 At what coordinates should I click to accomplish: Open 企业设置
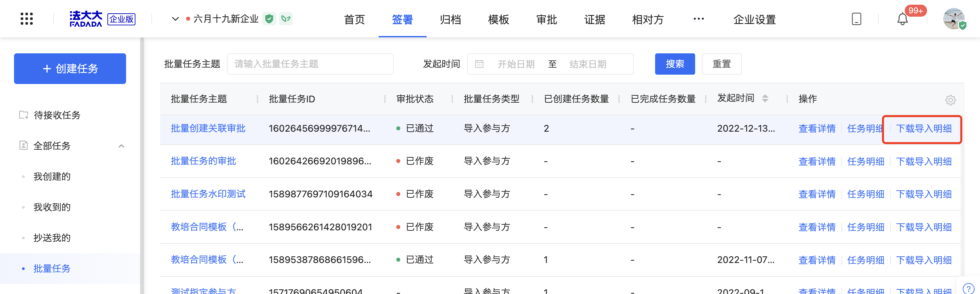pos(755,19)
